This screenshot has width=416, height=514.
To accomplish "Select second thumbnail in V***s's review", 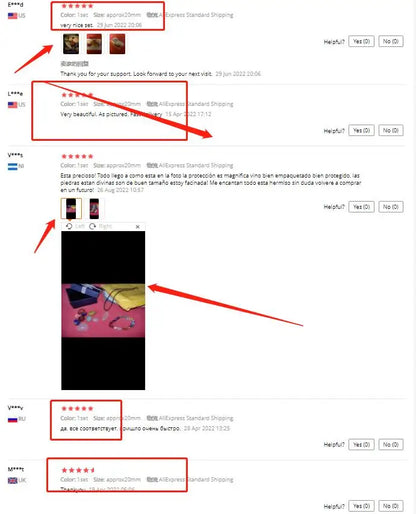I will [94, 208].
